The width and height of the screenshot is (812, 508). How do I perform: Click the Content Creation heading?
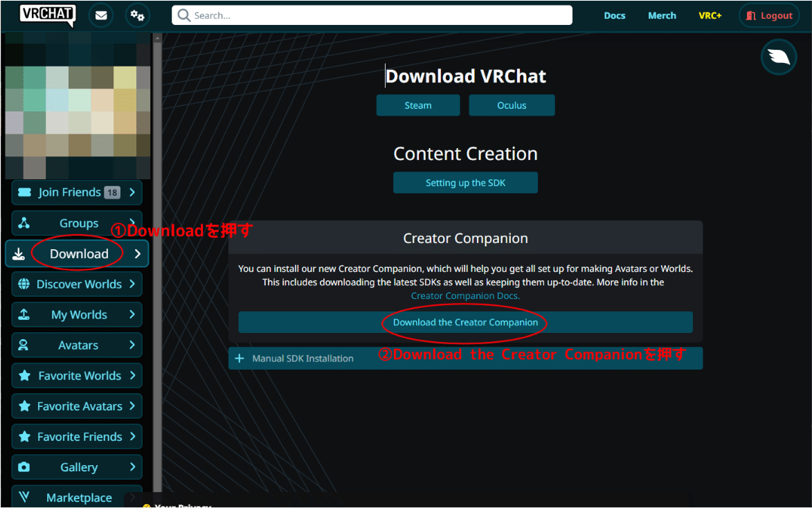(x=466, y=154)
